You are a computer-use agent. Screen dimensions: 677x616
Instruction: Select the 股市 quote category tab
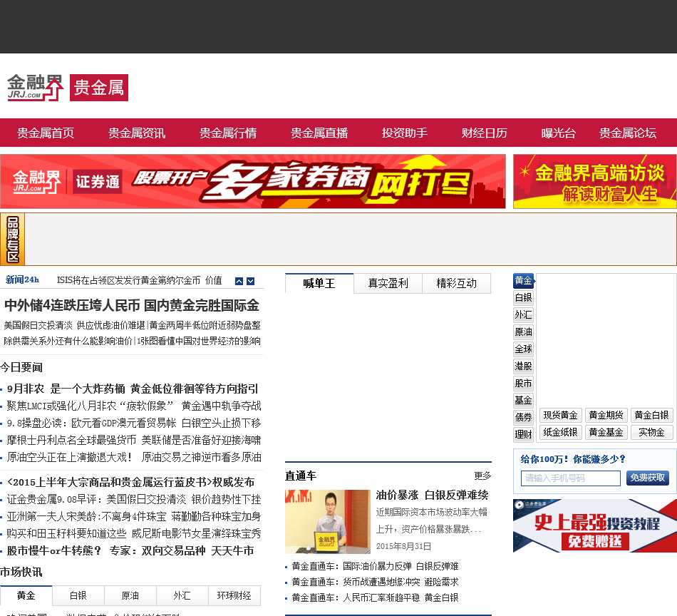[523, 383]
